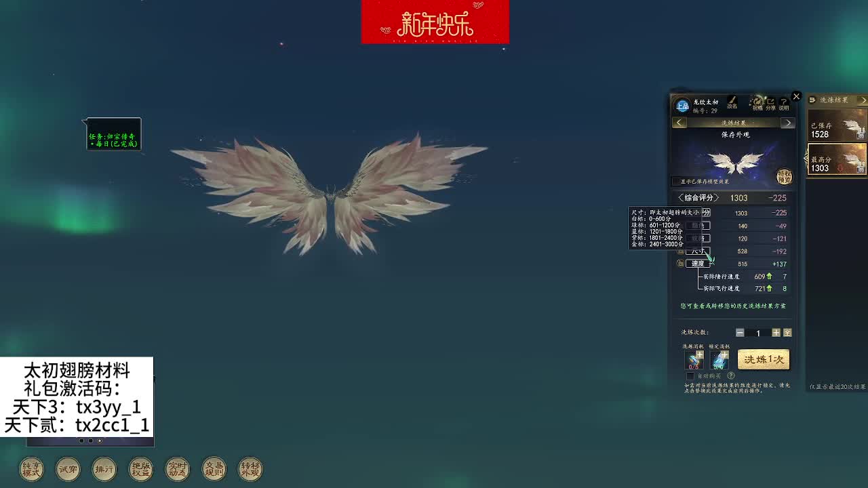Click the lock icon beside 尺寸
The image size is (868, 488).
click(x=681, y=251)
